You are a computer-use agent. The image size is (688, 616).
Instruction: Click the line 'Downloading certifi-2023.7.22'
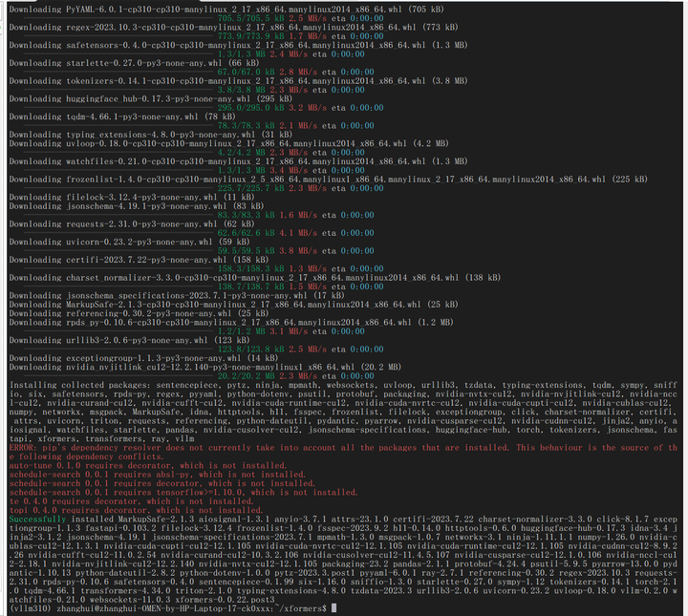tap(139, 260)
